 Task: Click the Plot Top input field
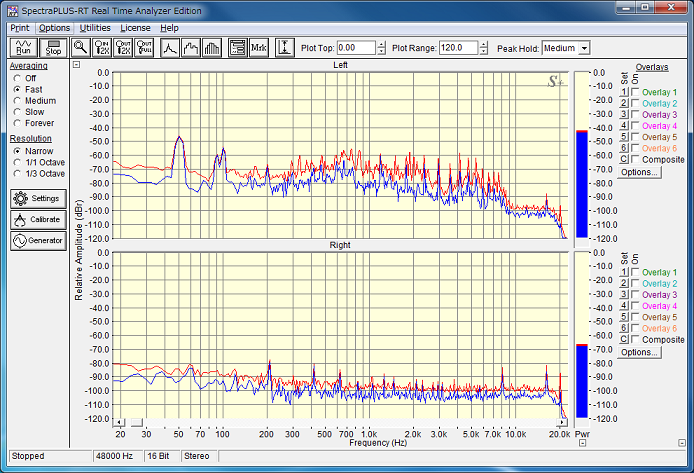pos(356,48)
